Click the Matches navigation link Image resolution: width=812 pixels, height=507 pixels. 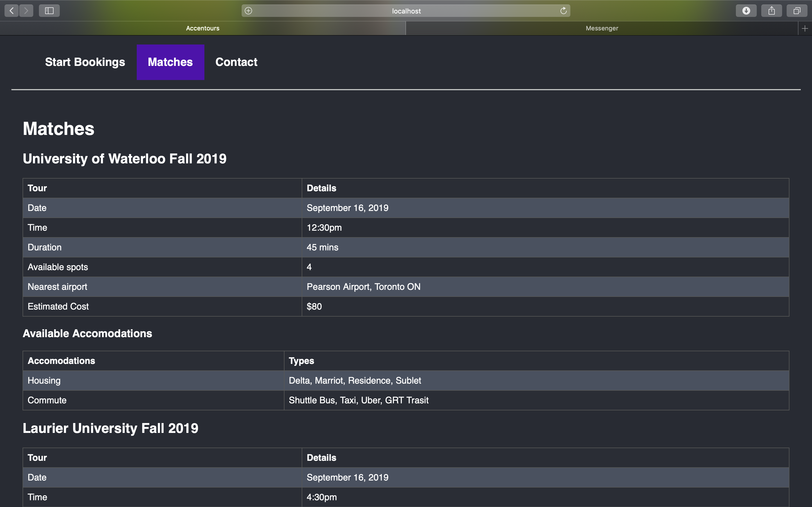click(171, 62)
